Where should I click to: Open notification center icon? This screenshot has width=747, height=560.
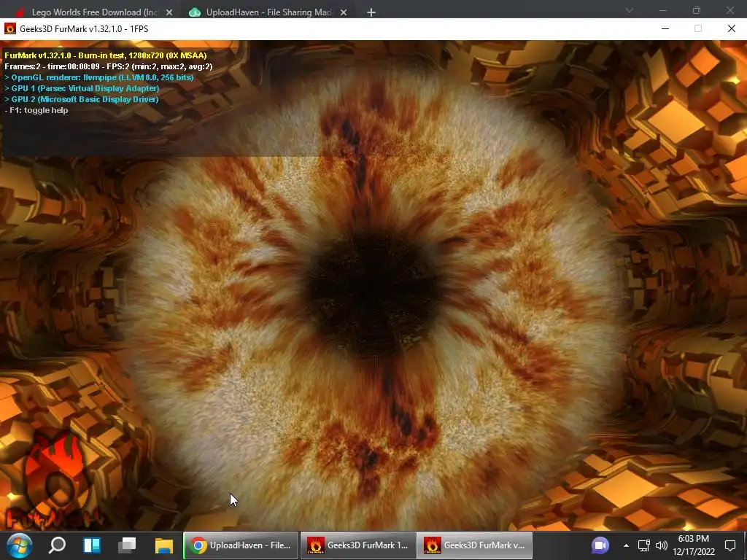(x=730, y=545)
